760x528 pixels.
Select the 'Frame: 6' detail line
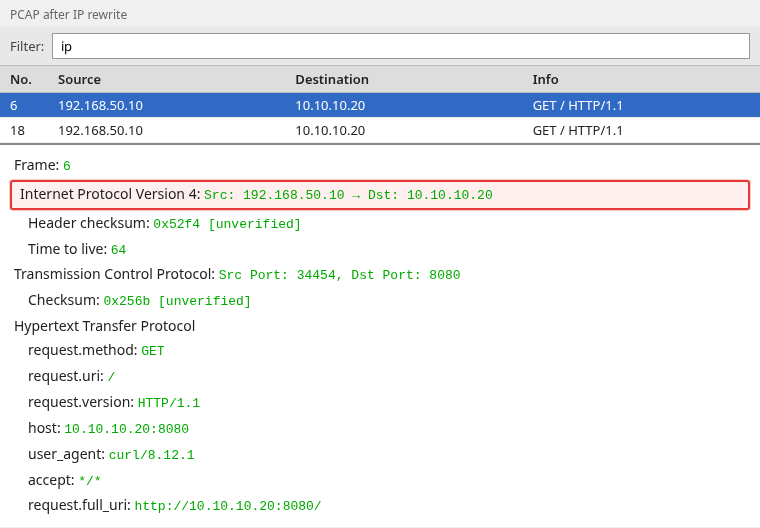pyautogui.click(x=42, y=165)
